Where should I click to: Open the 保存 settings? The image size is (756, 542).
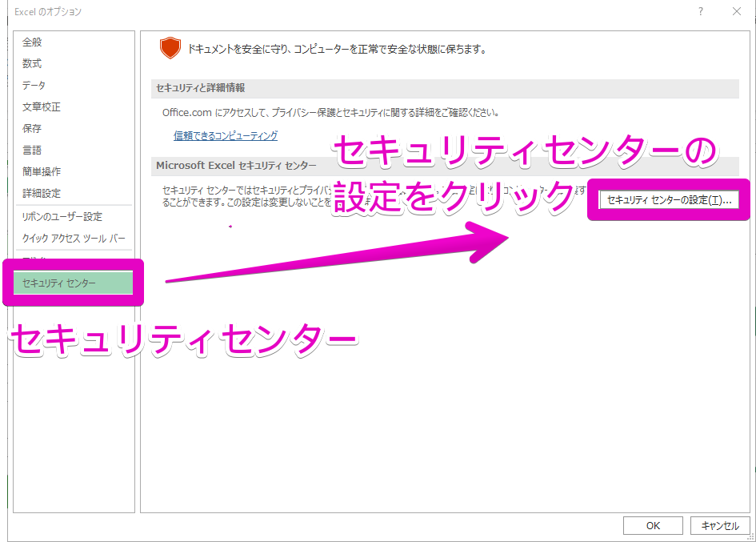pyautogui.click(x=32, y=128)
